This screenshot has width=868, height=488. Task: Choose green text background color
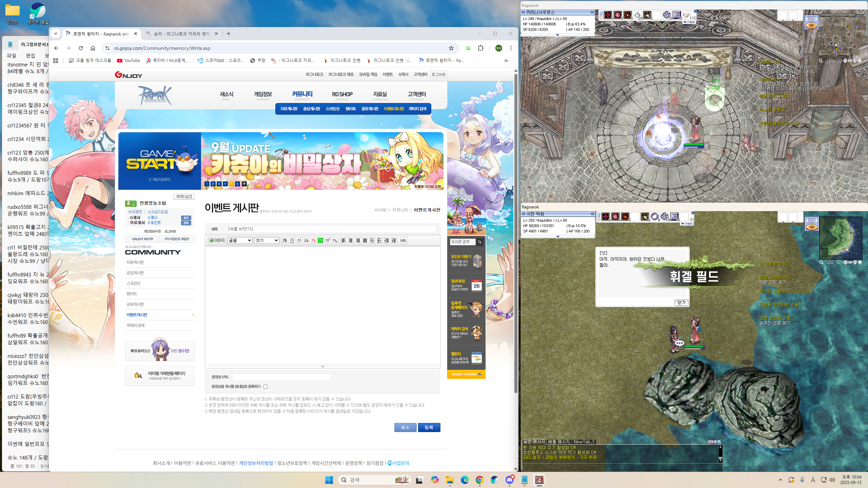320,240
